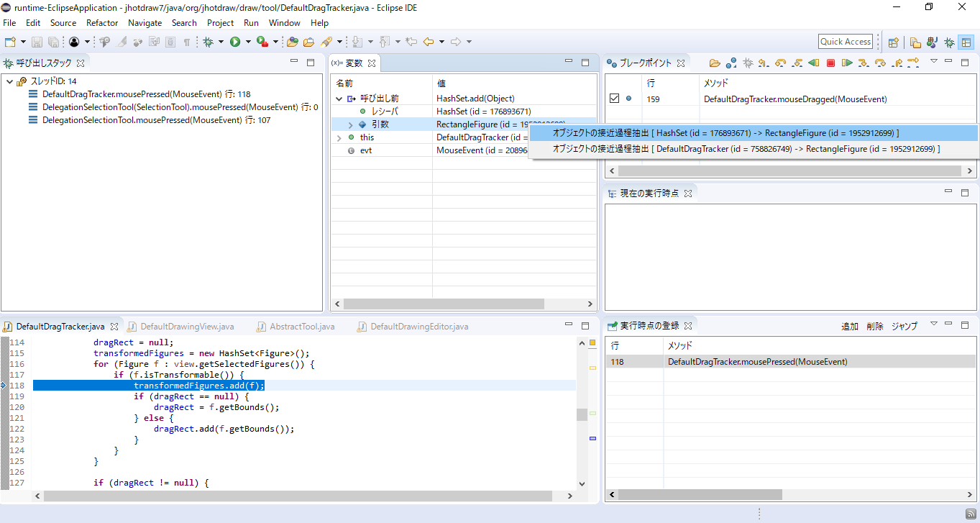The width and height of the screenshot is (980, 523).
Task: Collapse the 呼び出し前 variable node
Action: click(339, 99)
